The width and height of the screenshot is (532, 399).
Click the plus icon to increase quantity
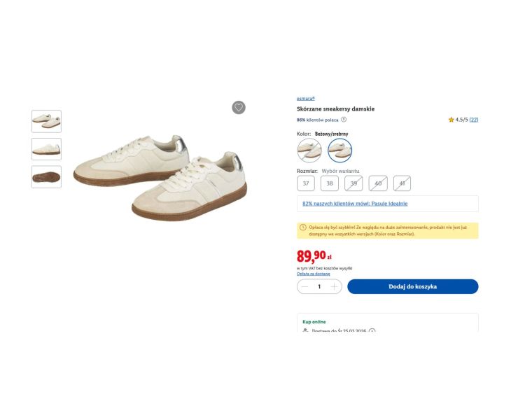[x=334, y=286]
